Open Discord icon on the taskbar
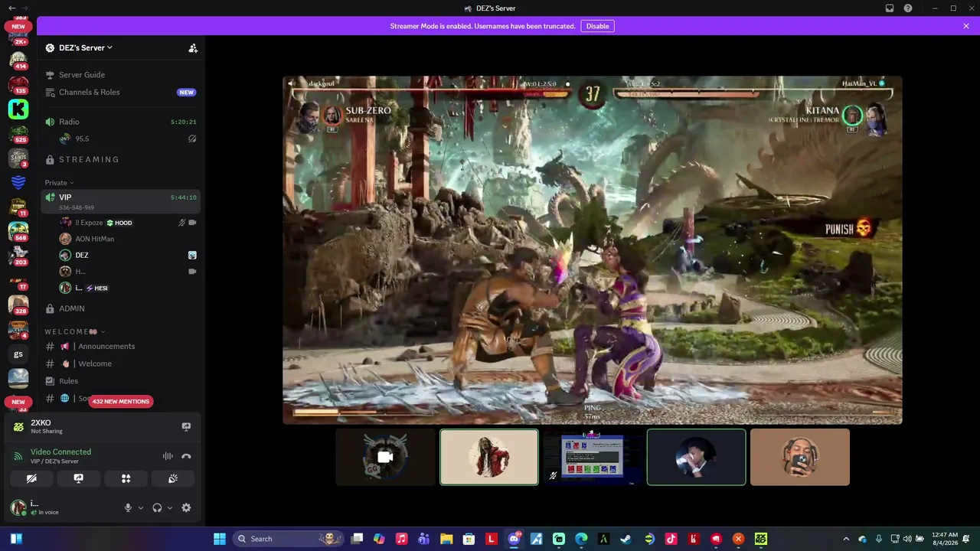Viewport: 980px width, 551px height. [514, 539]
